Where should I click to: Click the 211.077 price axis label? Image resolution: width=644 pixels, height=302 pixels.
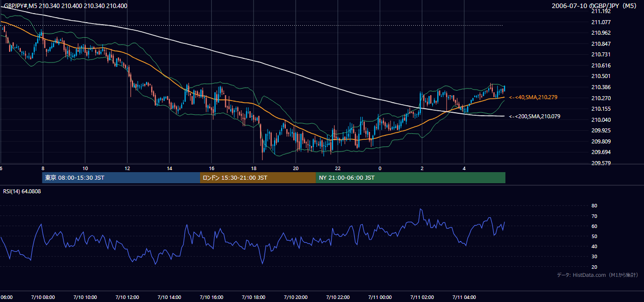[601, 22]
